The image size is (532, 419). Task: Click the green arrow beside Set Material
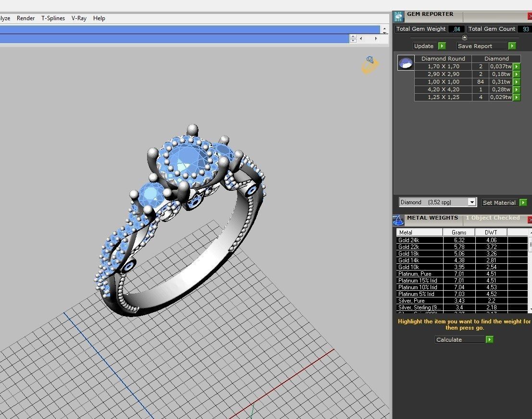523,203
